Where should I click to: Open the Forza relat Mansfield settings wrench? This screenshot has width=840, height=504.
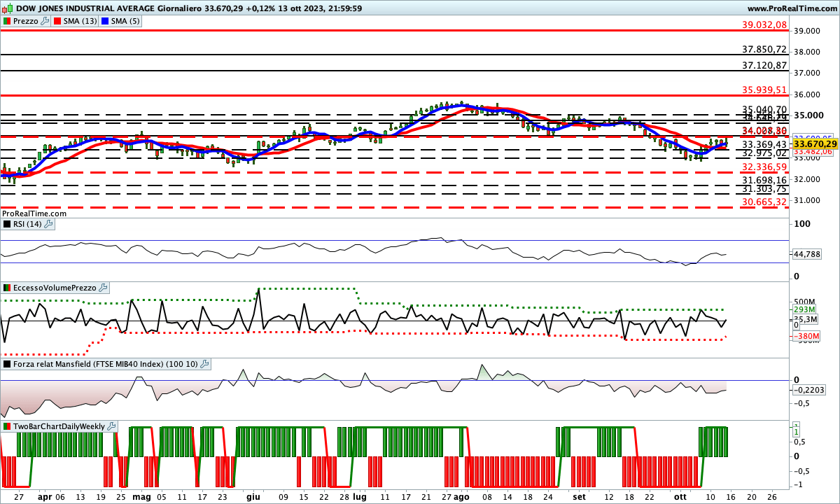tap(204, 363)
